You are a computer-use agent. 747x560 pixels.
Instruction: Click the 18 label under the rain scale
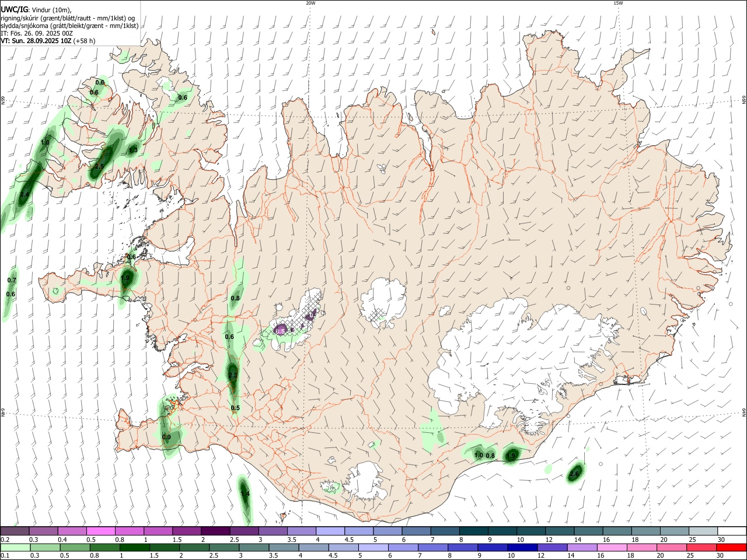631,556
